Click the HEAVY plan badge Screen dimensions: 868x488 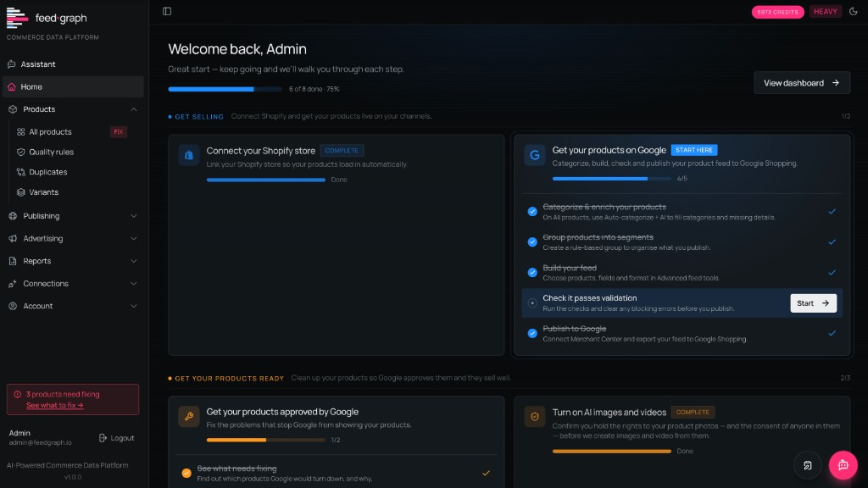[x=826, y=12]
